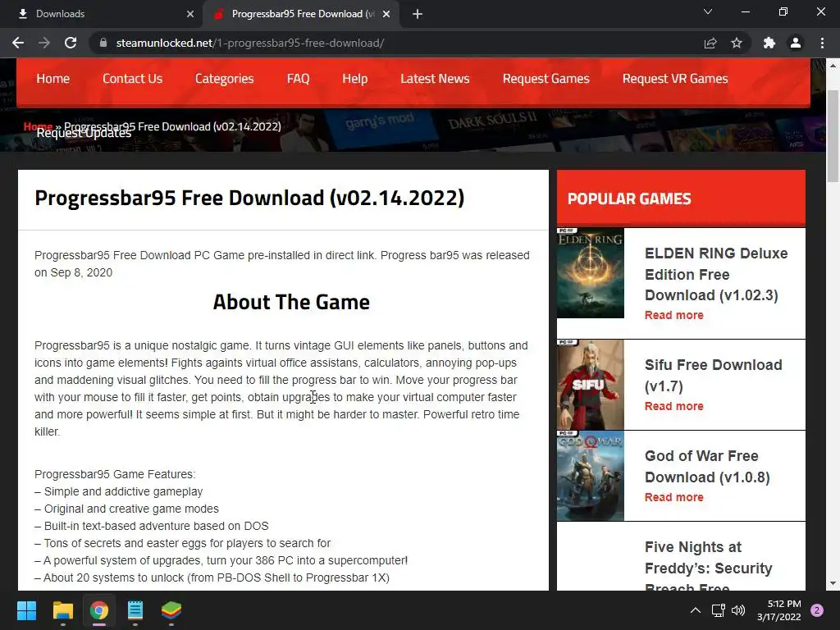Open the tab search chevron
The height and width of the screenshot is (630, 840).
pos(708,11)
